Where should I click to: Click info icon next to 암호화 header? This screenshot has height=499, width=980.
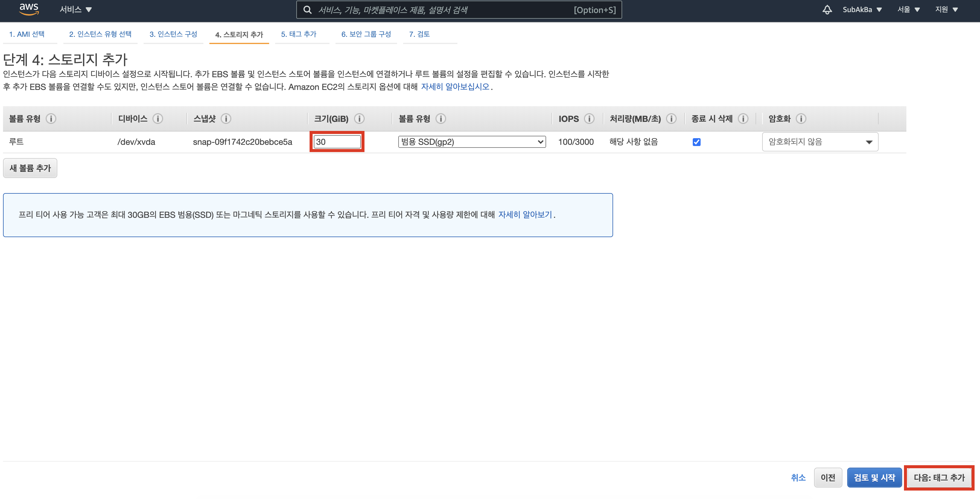click(801, 119)
